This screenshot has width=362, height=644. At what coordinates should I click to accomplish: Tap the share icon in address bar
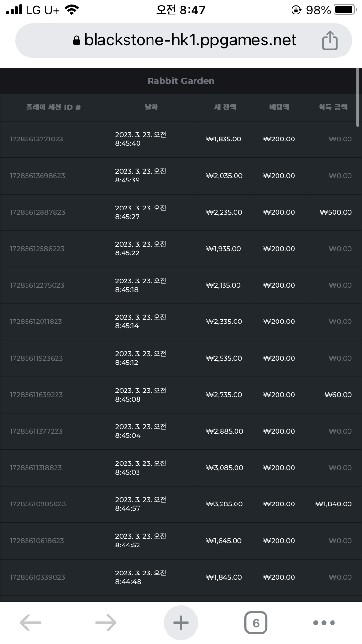pos(330,41)
